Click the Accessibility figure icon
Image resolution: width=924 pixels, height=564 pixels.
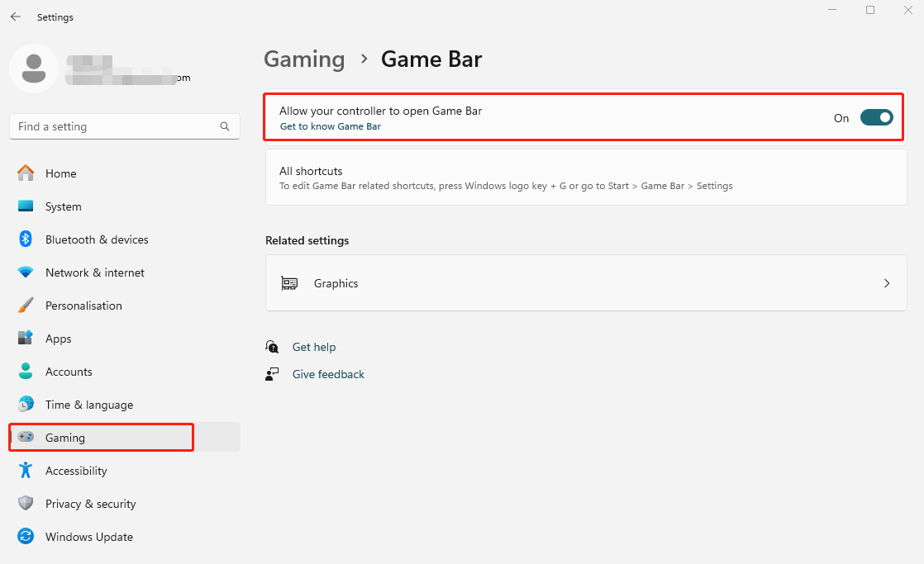(x=26, y=470)
